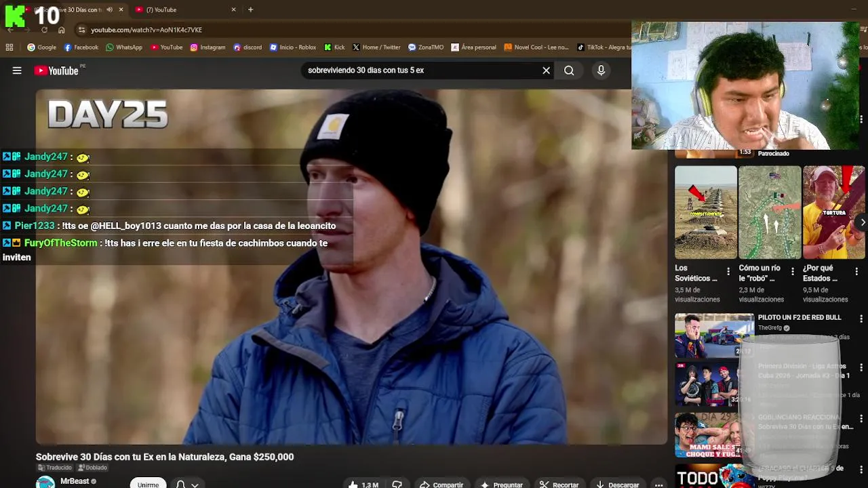Open the apps grid in bookmarks bar
The height and width of the screenshot is (488, 868).
tap(9, 47)
